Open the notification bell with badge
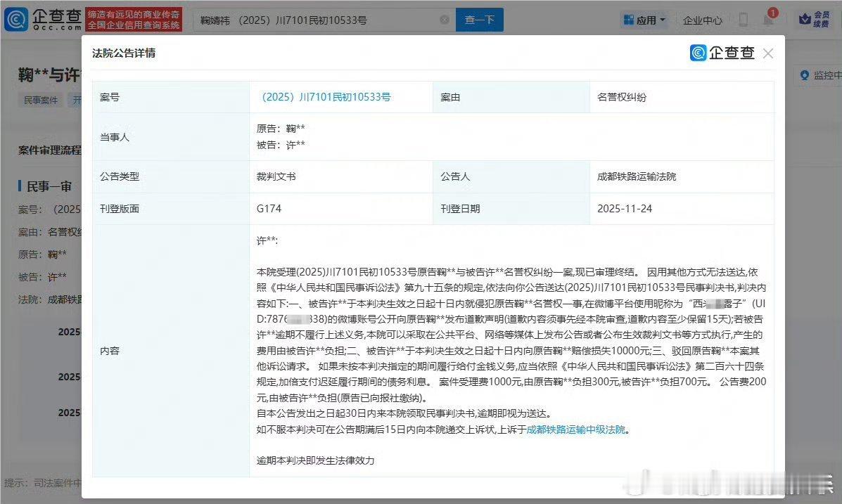 769,18
